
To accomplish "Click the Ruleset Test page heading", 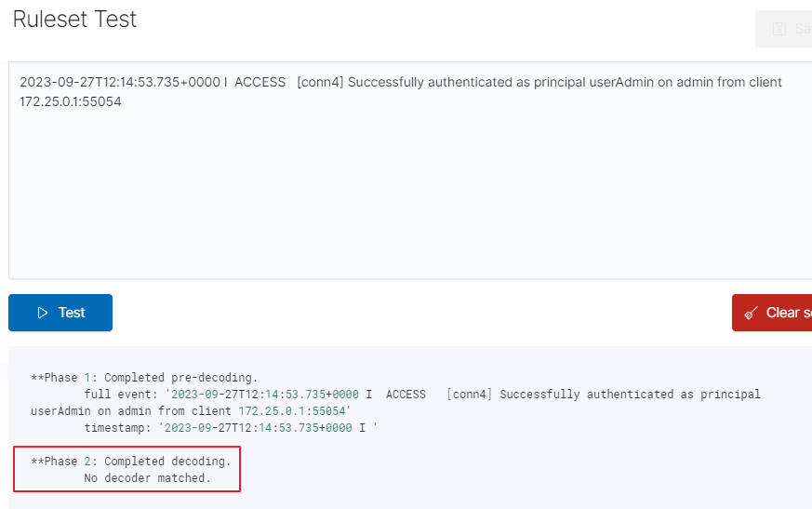I will [x=74, y=20].
